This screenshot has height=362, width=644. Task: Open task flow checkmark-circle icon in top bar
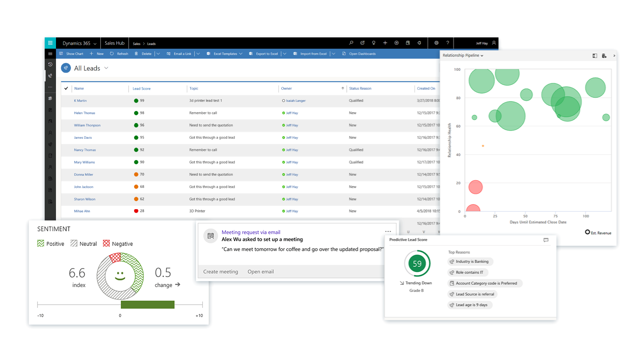[362, 43]
